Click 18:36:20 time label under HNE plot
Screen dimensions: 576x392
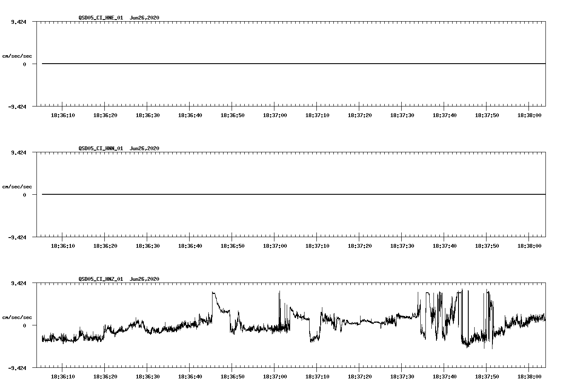click(105, 115)
